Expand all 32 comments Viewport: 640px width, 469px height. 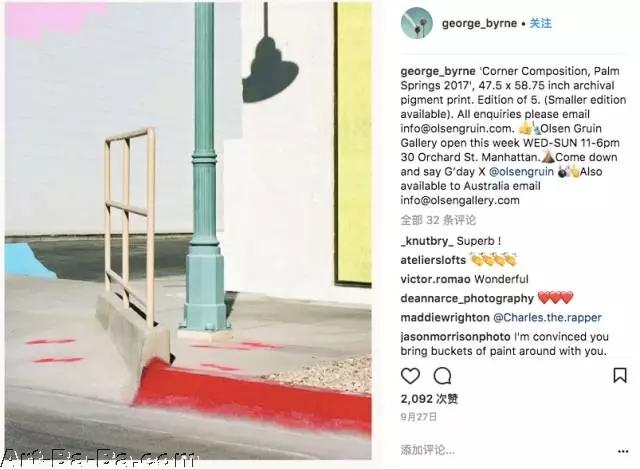pyautogui.click(x=438, y=220)
